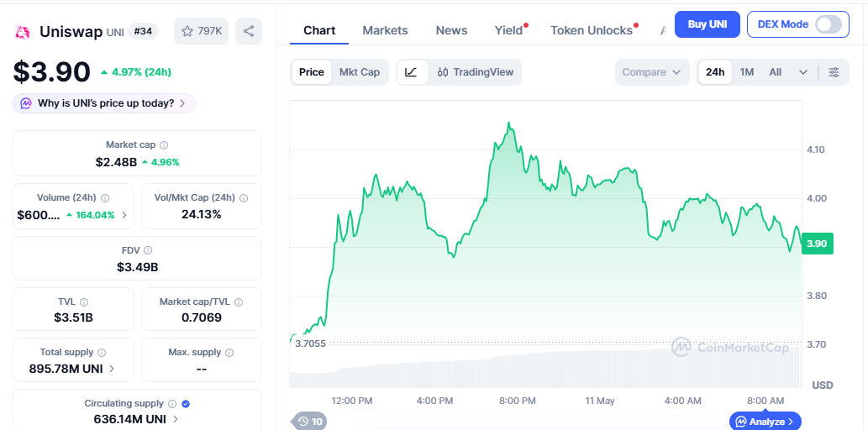The height and width of the screenshot is (430, 868).
Task: Open the News tab
Action: [x=451, y=30]
